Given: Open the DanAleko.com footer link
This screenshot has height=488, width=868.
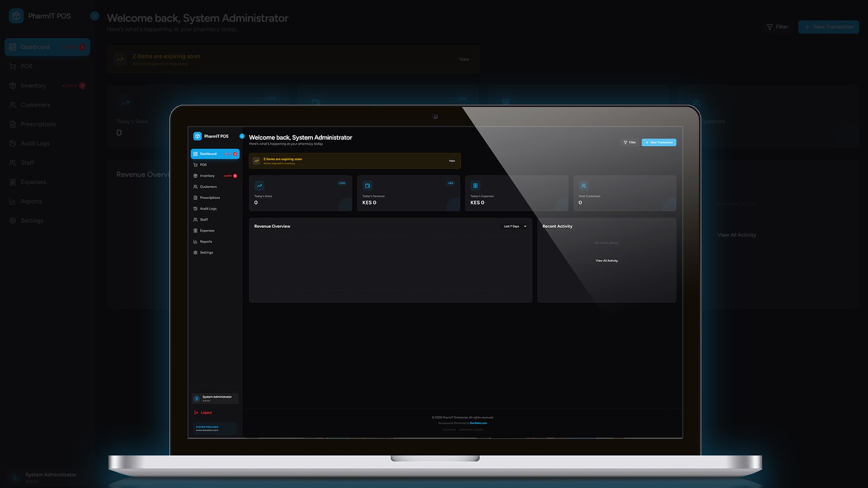Looking at the screenshot, I should (478, 423).
